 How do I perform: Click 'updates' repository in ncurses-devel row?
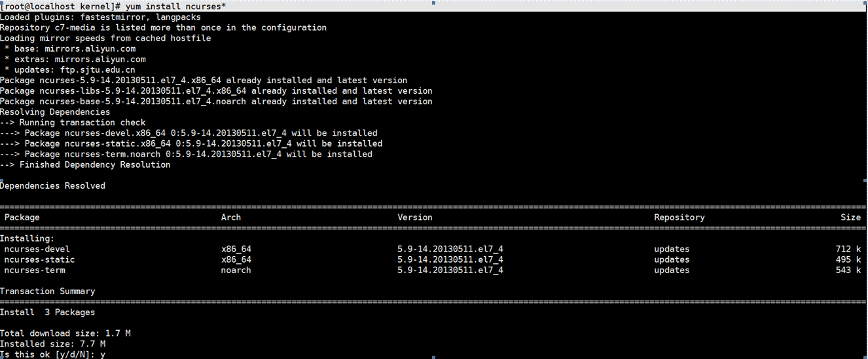(672, 249)
